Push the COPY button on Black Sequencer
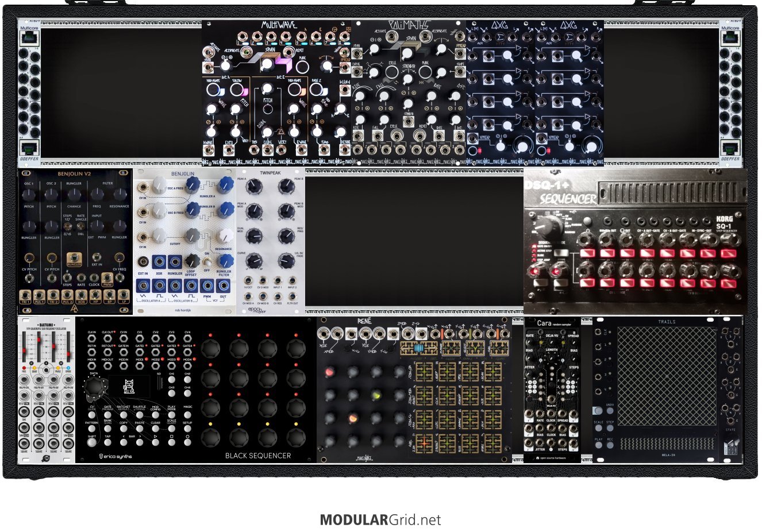Screen dimensions: 762x532 tap(124, 429)
